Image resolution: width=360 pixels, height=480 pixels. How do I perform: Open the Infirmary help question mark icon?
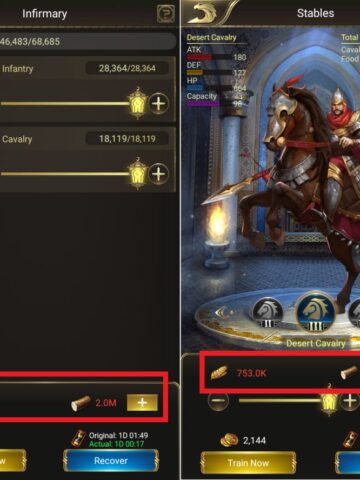(166, 14)
